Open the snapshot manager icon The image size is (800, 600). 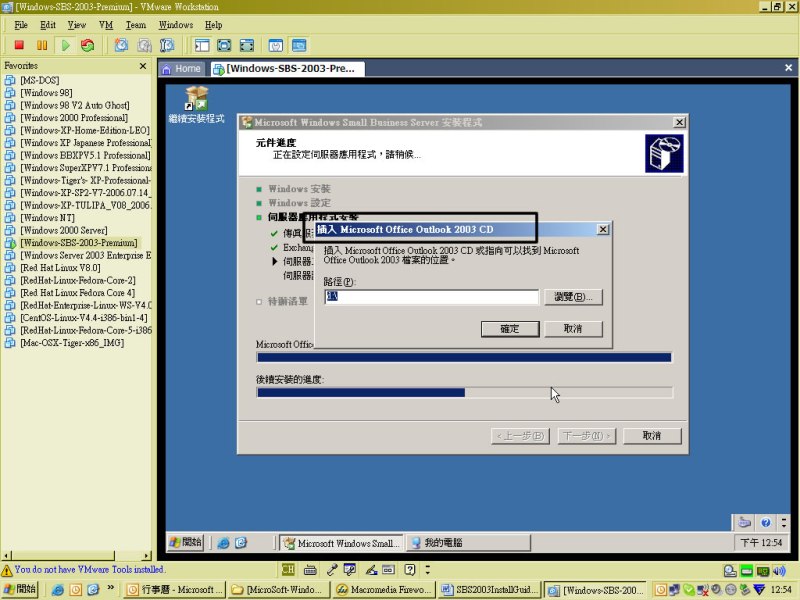167,45
